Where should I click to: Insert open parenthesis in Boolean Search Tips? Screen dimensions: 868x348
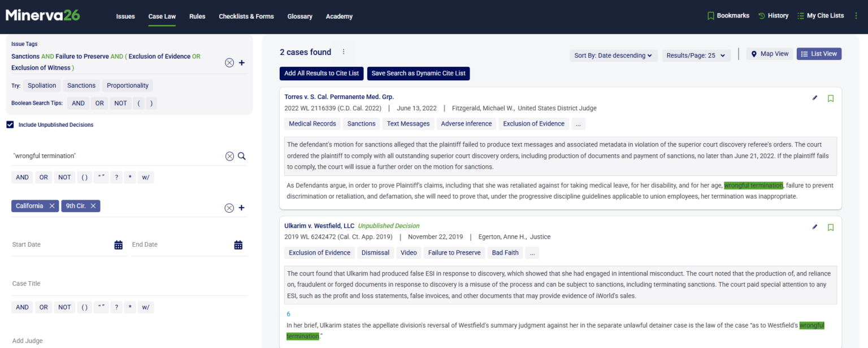(139, 103)
